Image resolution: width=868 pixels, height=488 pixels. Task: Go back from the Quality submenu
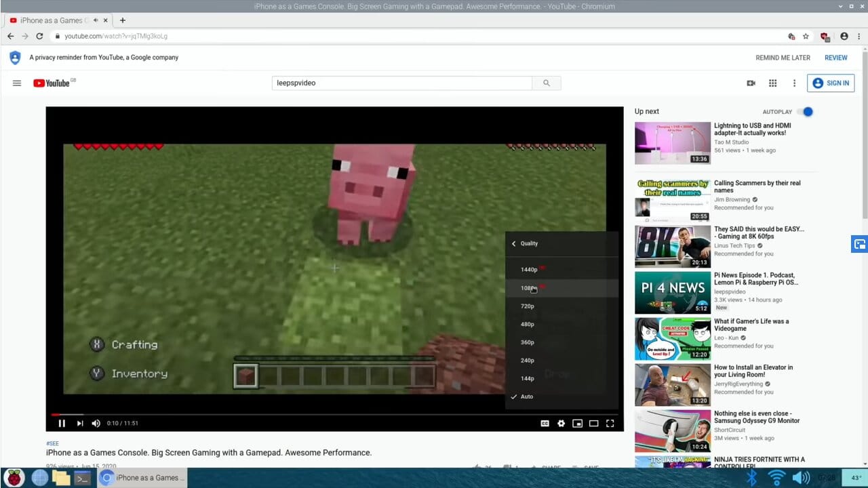coord(515,243)
